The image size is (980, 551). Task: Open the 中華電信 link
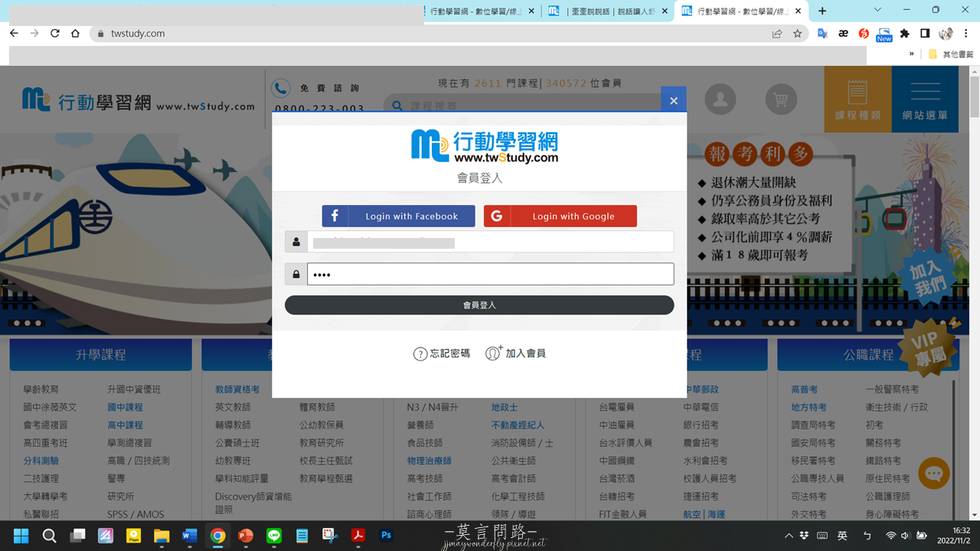[701, 407]
